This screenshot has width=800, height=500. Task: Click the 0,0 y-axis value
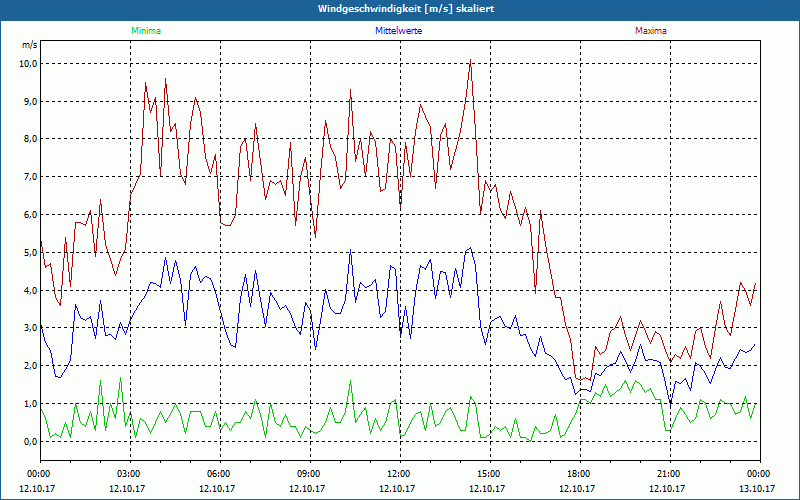coord(30,441)
